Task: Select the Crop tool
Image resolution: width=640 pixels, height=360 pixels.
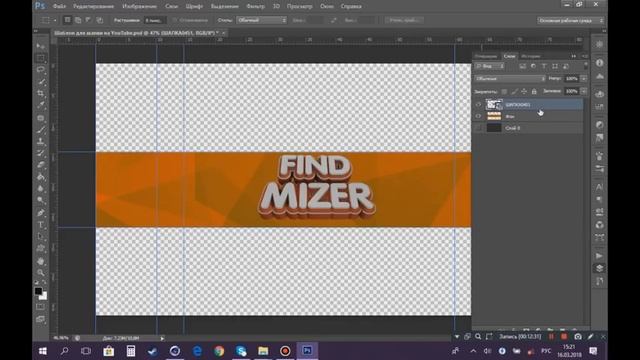Action: [40, 93]
